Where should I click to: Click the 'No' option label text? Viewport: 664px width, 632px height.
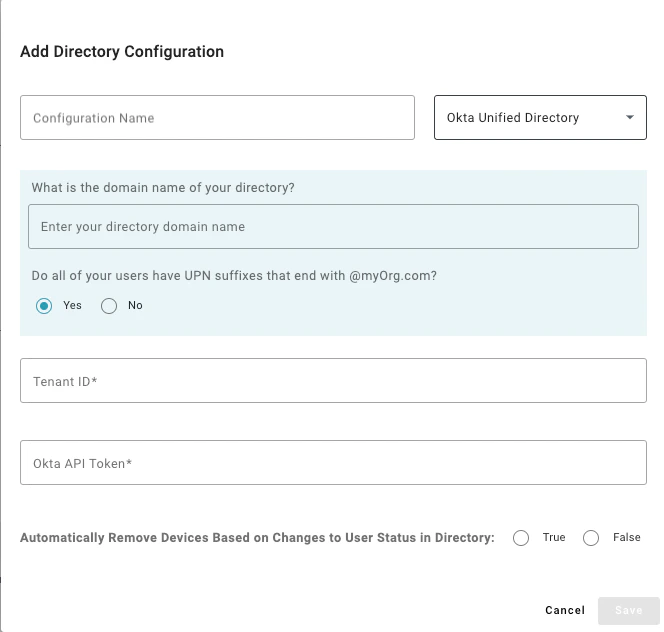[135, 306]
